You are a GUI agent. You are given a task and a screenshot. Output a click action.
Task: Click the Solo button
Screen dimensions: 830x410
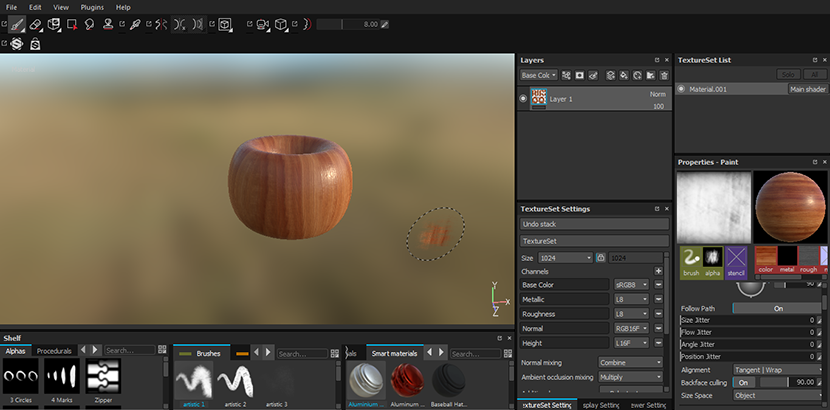(x=788, y=75)
